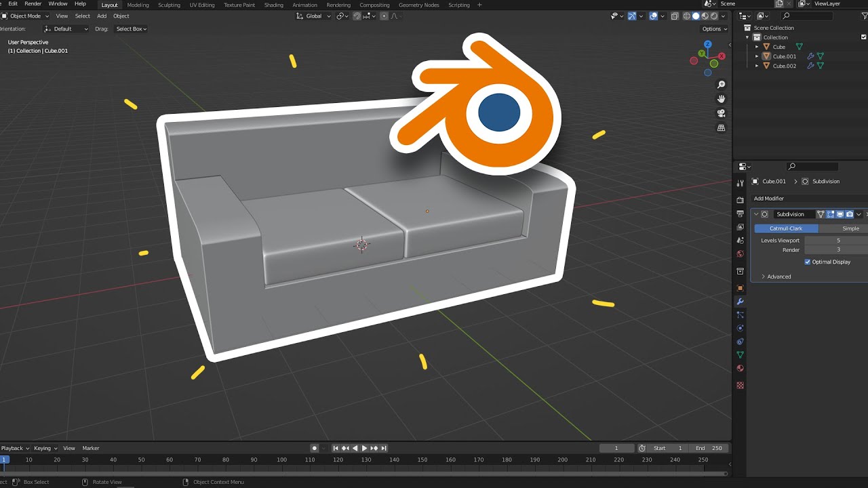Click the viewport zoom magnifier icon
The width and height of the screenshot is (868, 488).
(722, 84)
